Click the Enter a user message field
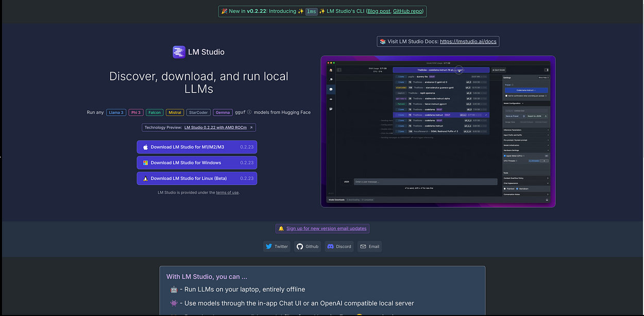The width and height of the screenshot is (644, 316). coord(426,182)
